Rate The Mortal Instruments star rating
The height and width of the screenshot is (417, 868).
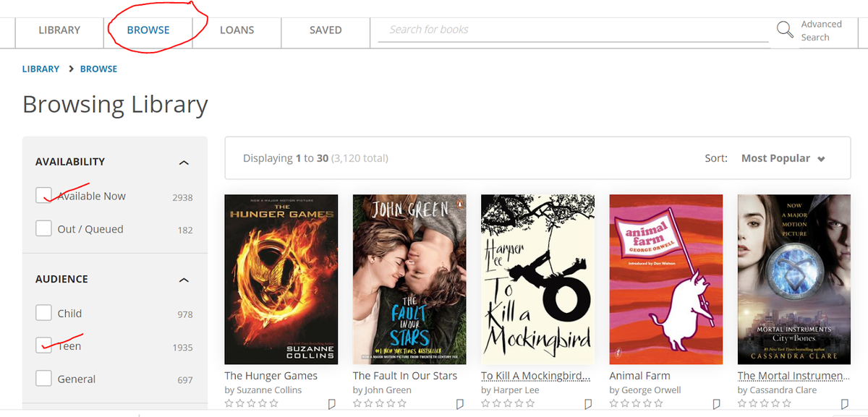(x=765, y=404)
